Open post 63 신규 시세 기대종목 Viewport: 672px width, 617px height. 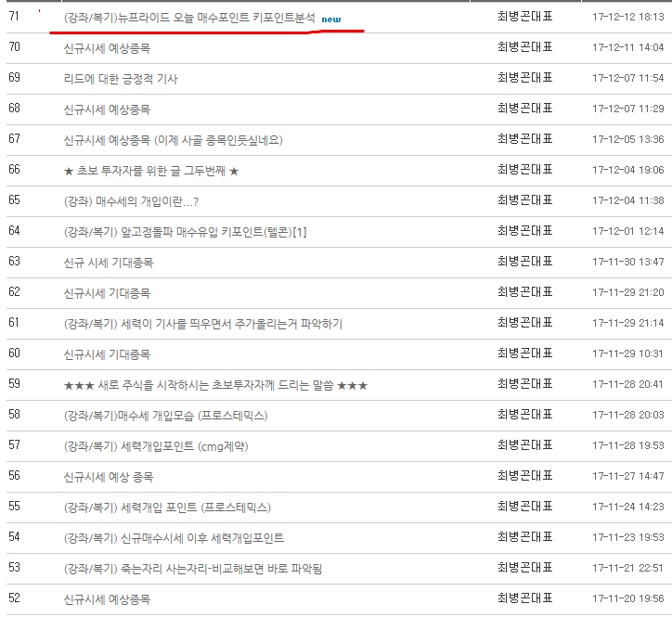tap(109, 263)
